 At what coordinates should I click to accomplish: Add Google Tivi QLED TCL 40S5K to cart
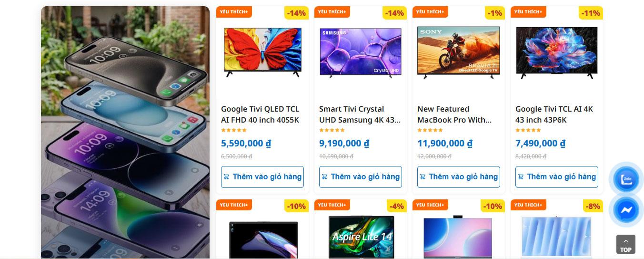coord(262,177)
